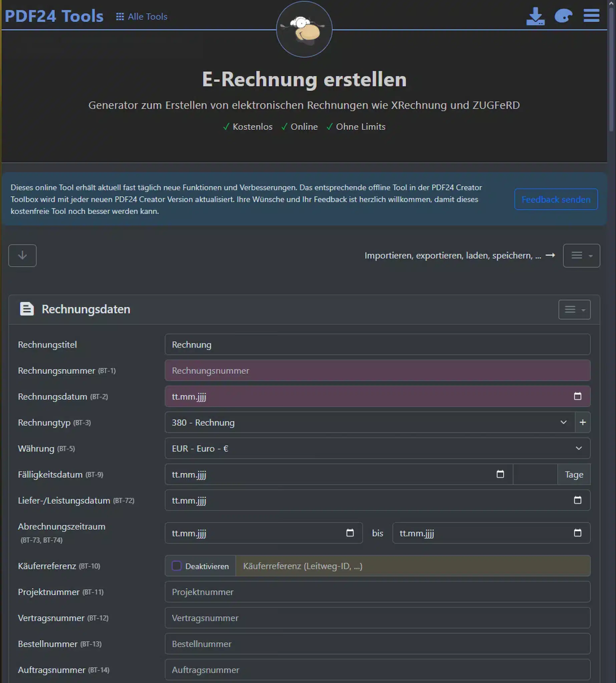
Task: Open calendar picker for Rechnungsdatum
Action: (x=577, y=396)
